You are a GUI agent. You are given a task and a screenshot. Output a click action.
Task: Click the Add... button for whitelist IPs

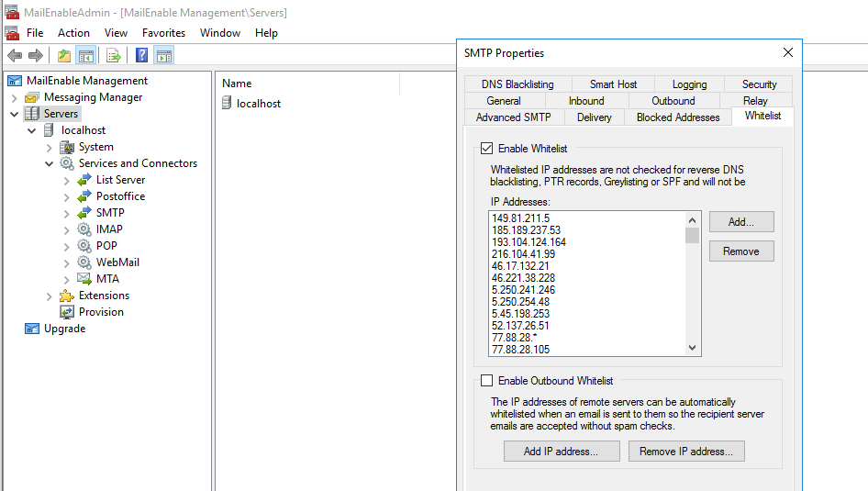pos(740,222)
